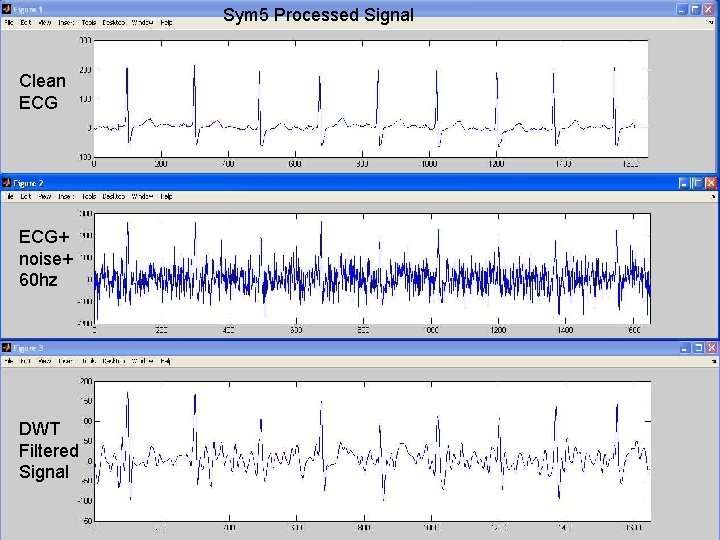The width and height of the screenshot is (720, 540).
Task: Open Insert menu in Figure 2 window
Action: point(66,197)
